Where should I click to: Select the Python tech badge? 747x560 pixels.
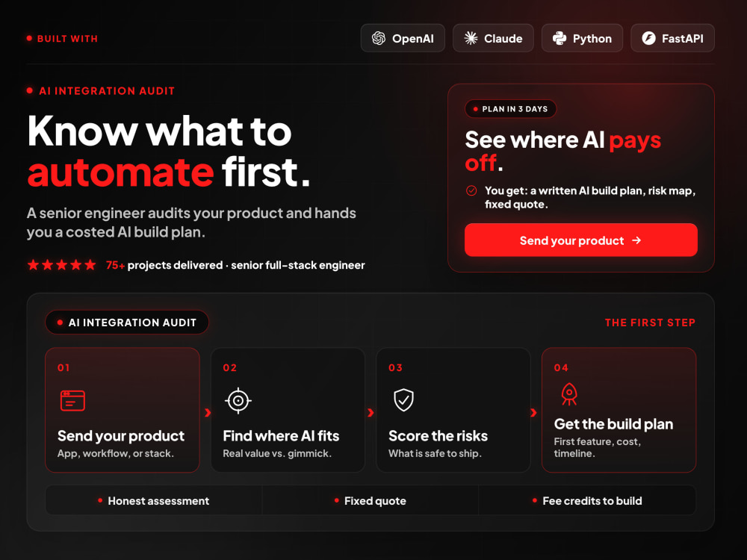582,38
